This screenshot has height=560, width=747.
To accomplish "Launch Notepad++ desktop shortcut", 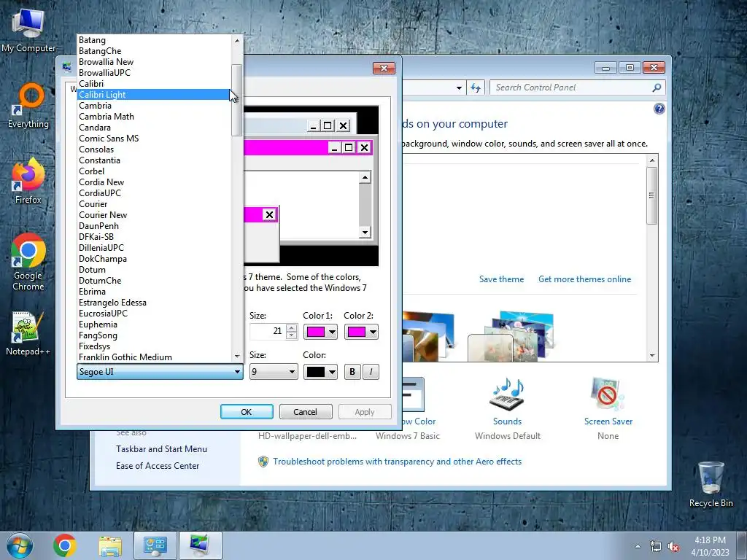I will (x=28, y=333).
